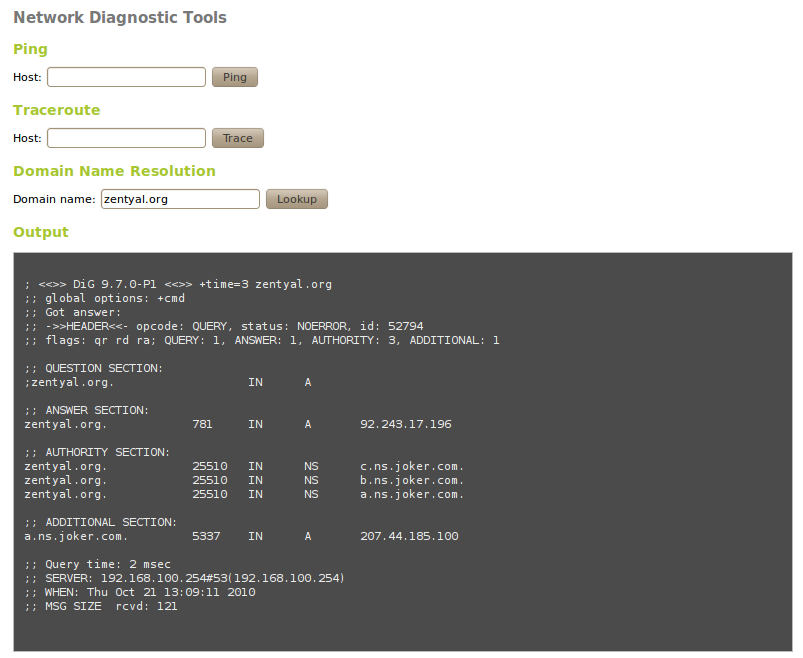Click the Trace button

coord(238,138)
